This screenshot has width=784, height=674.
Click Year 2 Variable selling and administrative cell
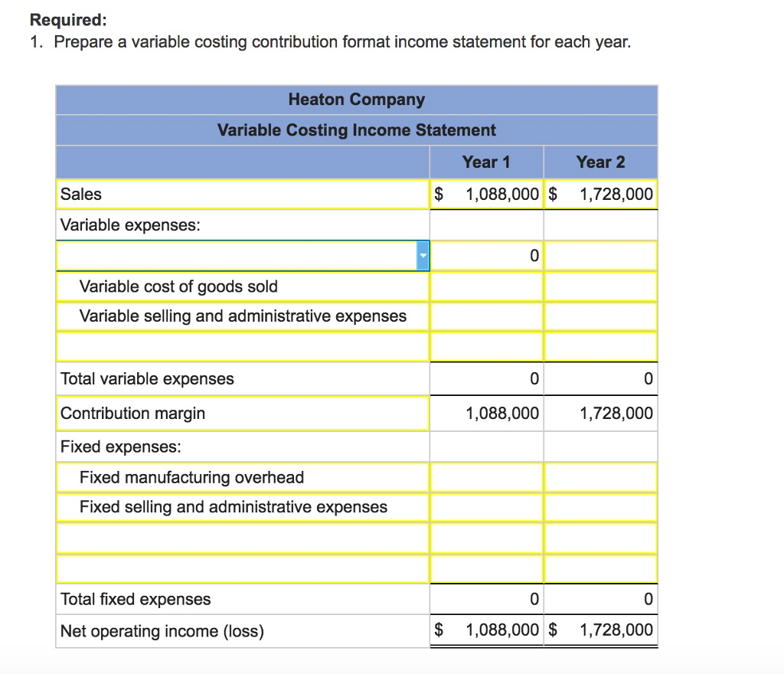(600, 316)
